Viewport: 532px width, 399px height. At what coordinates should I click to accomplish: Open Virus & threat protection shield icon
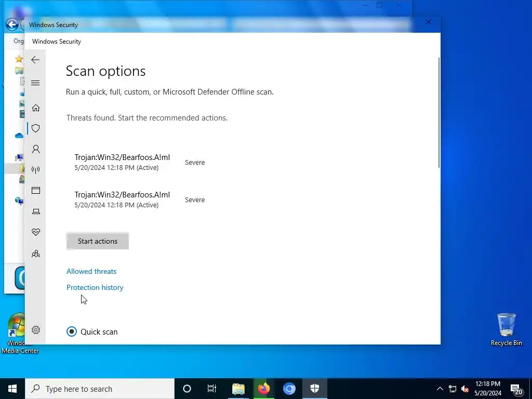coord(36,128)
